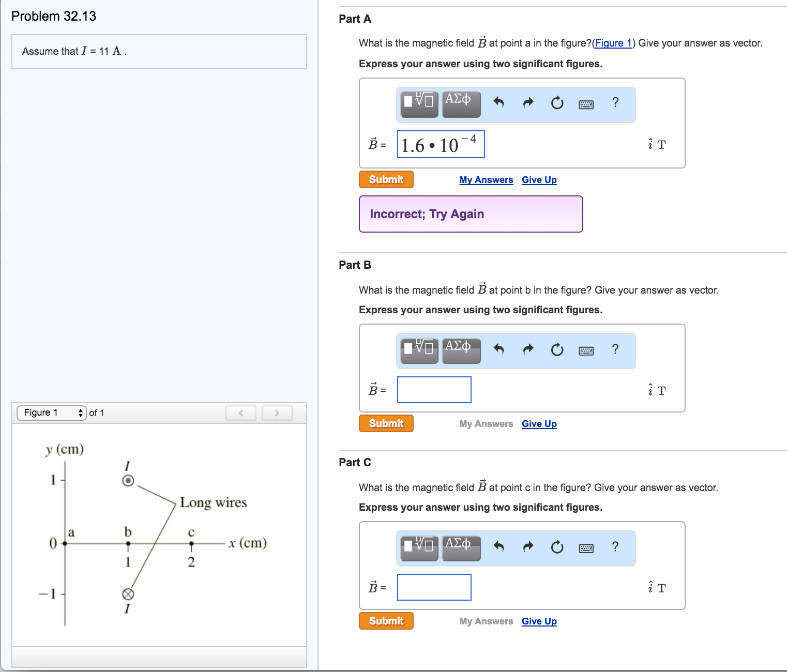Click redo arrow in Part A toolbar
The width and height of the screenshot is (787, 672).
[x=528, y=102]
